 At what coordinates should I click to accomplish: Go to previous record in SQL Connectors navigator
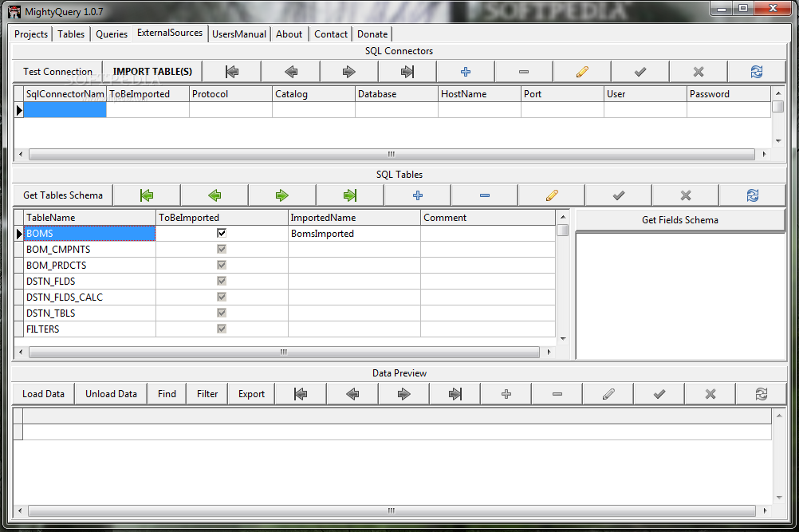291,72
